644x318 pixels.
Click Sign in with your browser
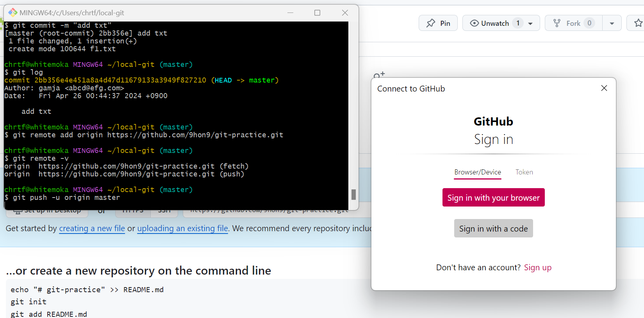(493, 198)
